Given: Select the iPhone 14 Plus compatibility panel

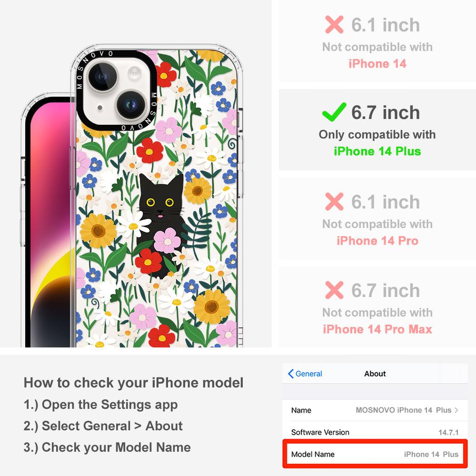Looking at the screenshot, I should tap(377, 129).
